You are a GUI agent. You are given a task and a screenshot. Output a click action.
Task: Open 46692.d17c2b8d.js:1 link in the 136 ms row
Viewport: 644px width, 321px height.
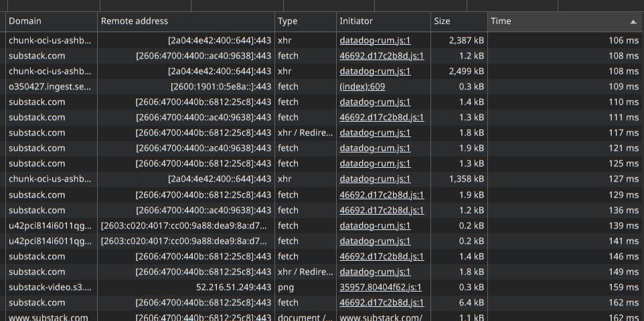click(382, 211)
